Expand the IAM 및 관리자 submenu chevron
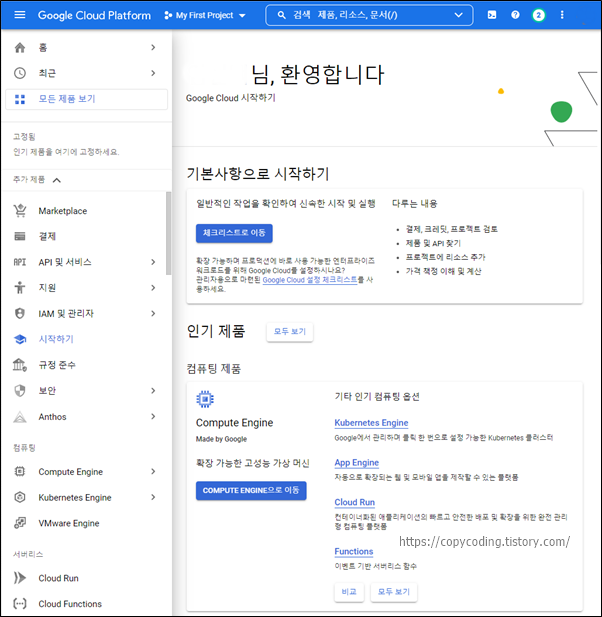The image size is (602, 617). point(153,313)
